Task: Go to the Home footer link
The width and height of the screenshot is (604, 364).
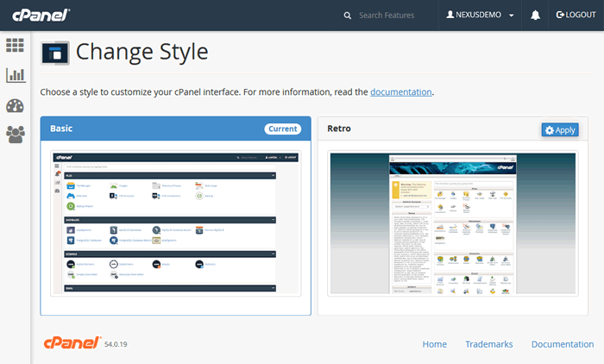Action: pyautogui.click(x=434, y=344)
